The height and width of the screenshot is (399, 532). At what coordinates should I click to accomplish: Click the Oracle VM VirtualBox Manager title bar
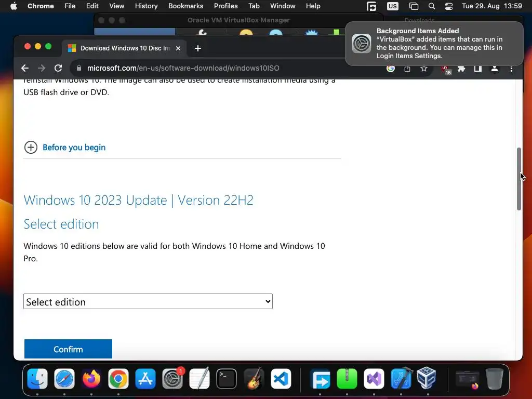tap(238, 20)
